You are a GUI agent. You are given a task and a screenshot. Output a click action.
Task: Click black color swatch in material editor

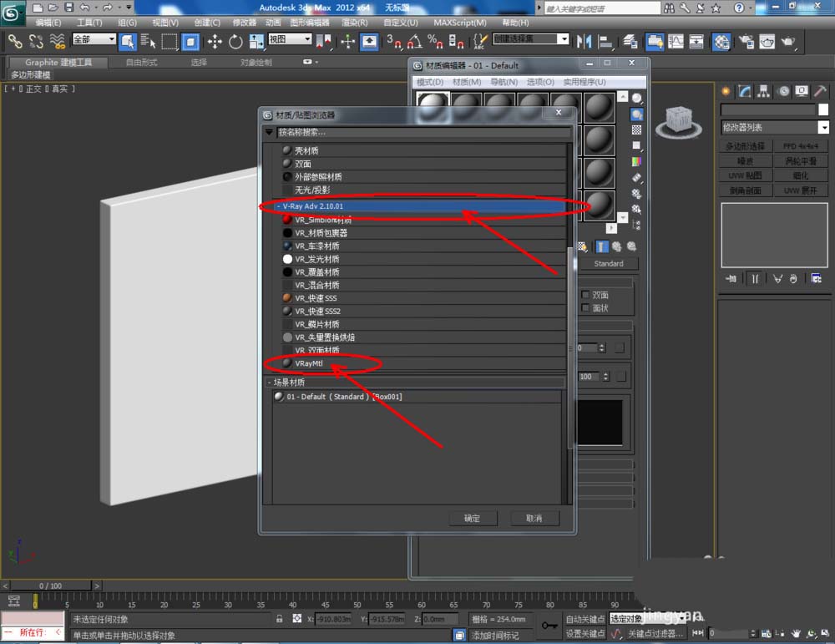tap(600, 422)
